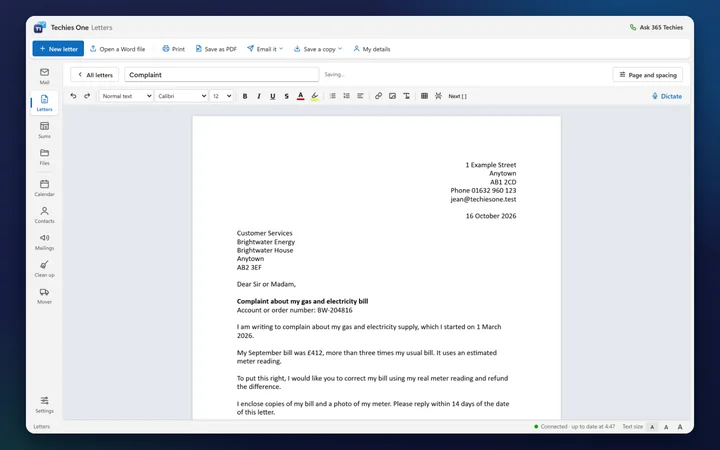This screenshot has width=720, height=450.
Task: Open the Calibri font dropdown
Action: pyautogui.click(x=181, y=96)
